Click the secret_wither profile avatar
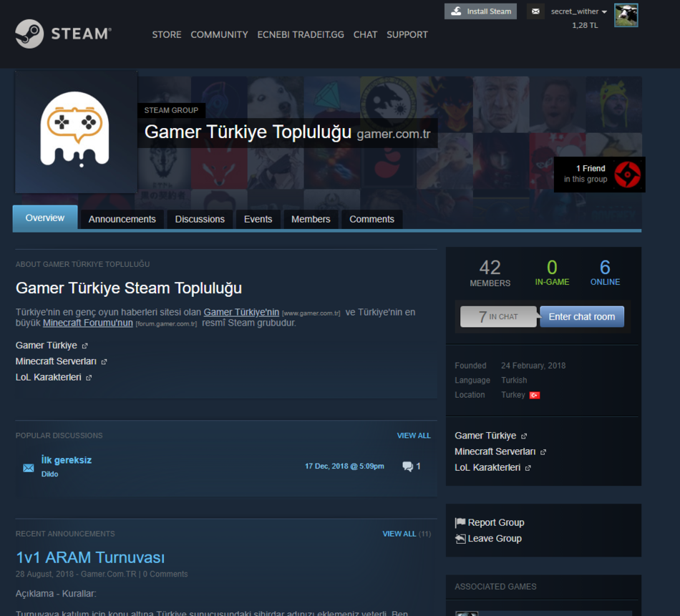680x616 pixels. click(626, 15)
